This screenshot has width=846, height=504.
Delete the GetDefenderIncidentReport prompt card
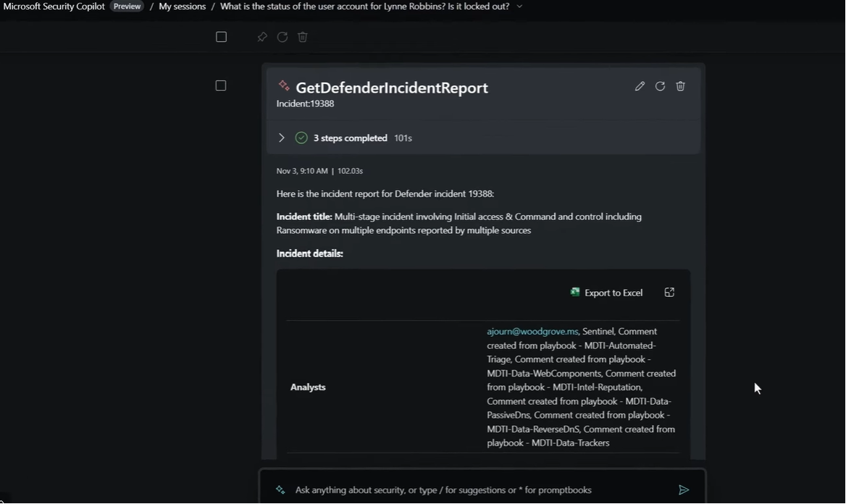680,86
